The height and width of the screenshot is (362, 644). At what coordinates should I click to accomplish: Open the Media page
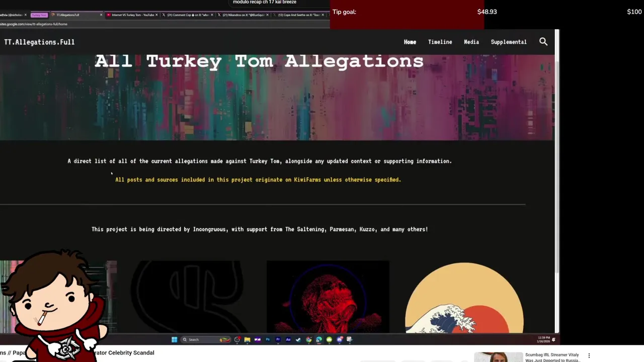click(x=471, y=42)
